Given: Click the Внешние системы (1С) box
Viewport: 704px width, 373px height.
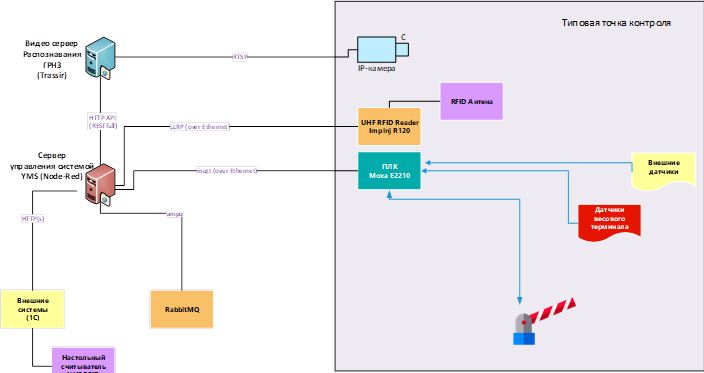Looking at the screenshot, I should pos(33,309).
